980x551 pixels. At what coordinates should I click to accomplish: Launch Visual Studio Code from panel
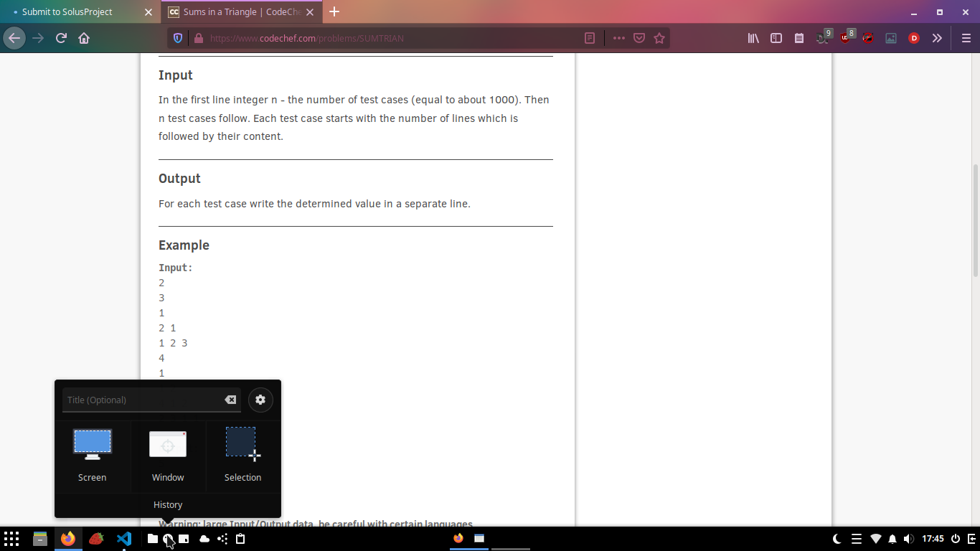click(124, 539)
